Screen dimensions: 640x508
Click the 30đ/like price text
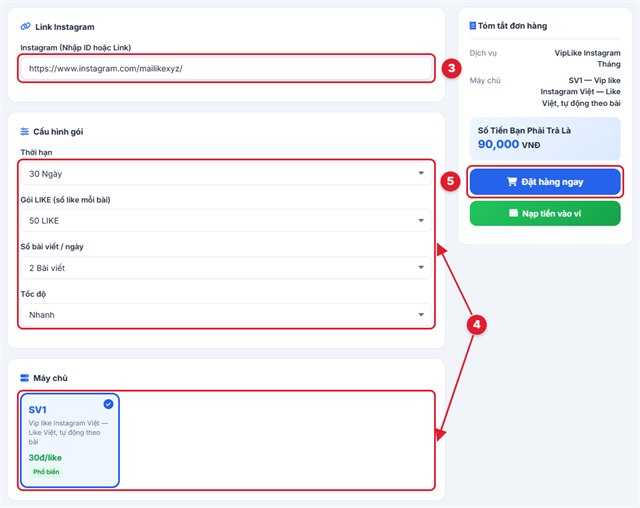(x=45, y=458)
